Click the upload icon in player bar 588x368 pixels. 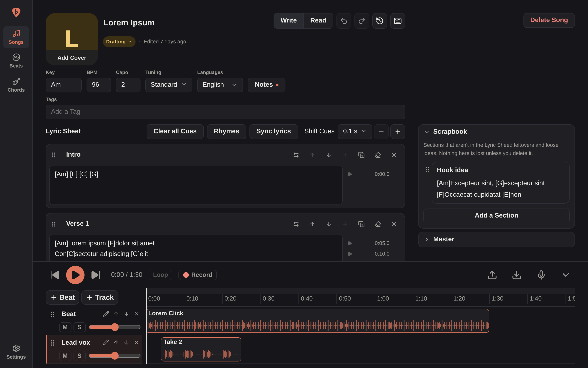(x=492, y=275)
